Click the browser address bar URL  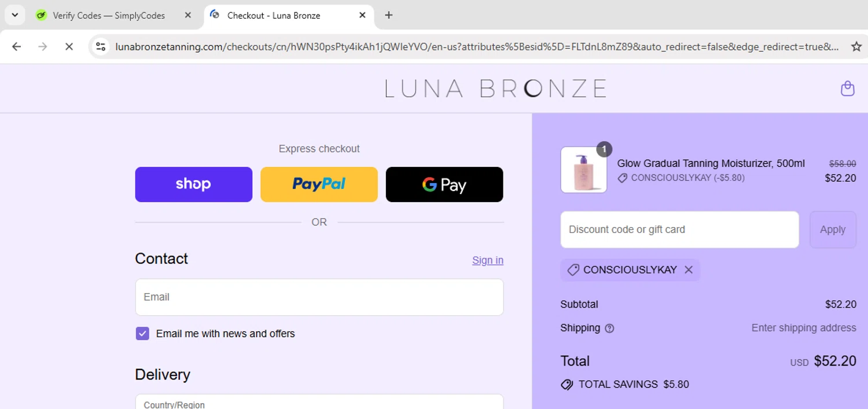coord(477,46)
